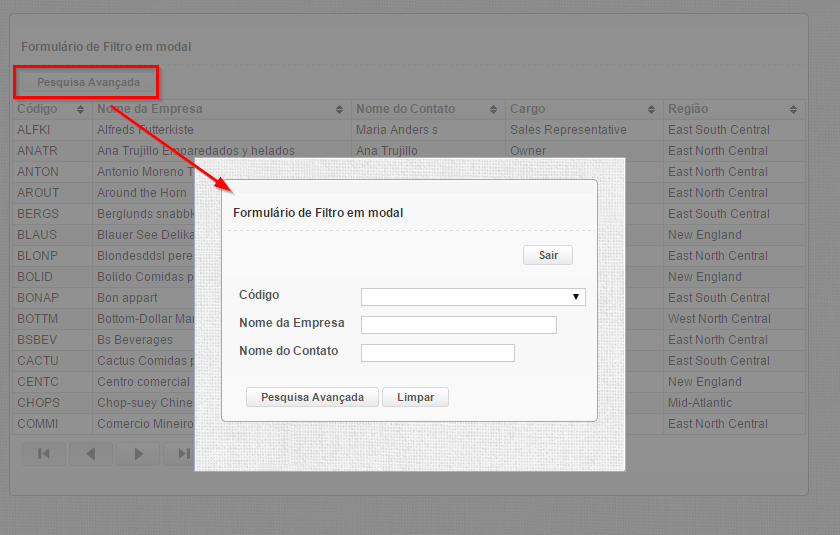Go to previous page of results
This screenshot has width=840, height=535.
click(91, 454)
